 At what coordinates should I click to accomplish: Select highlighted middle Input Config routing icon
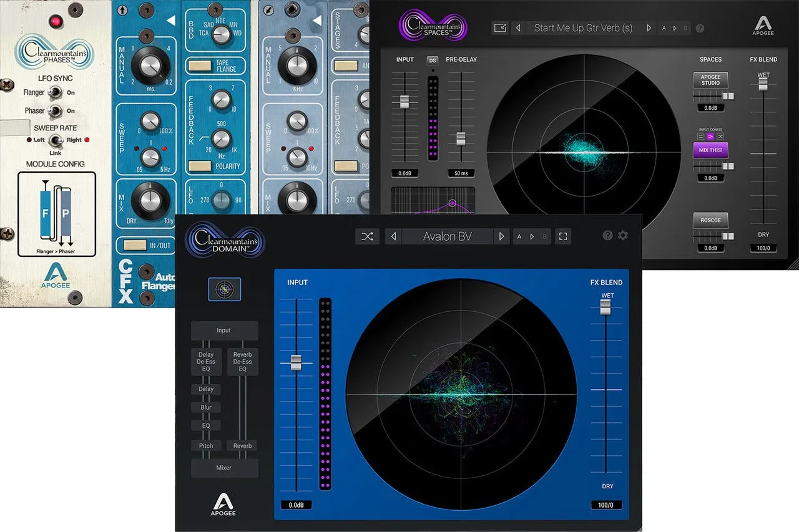[710, 136]
